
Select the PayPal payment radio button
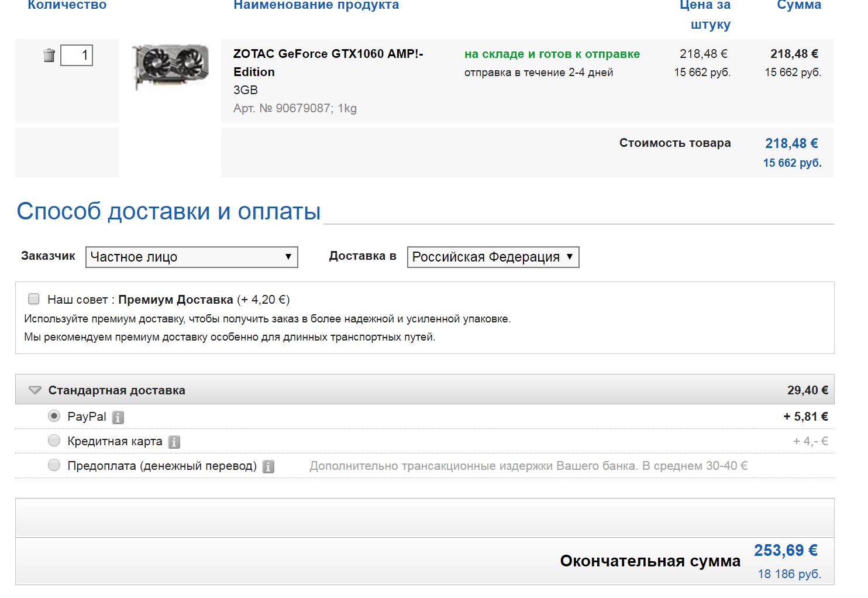(x=54, y=416)
